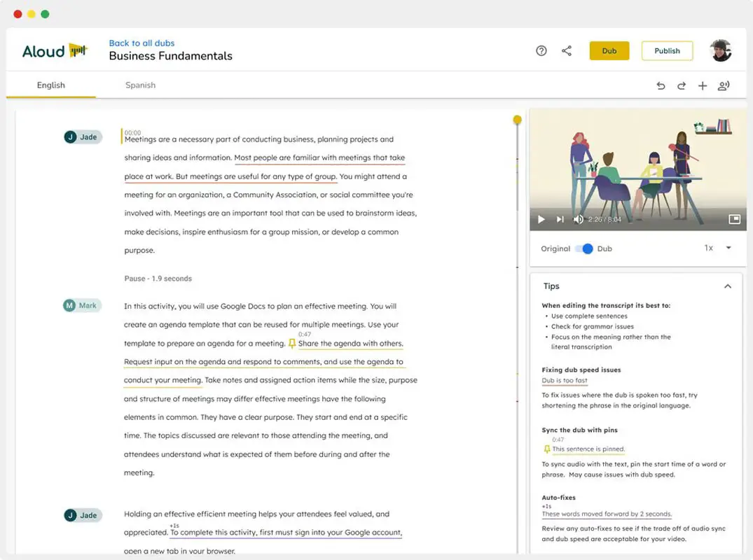Switch to the English tab
This screenshot has height=560, width=753.
(51, 85)
